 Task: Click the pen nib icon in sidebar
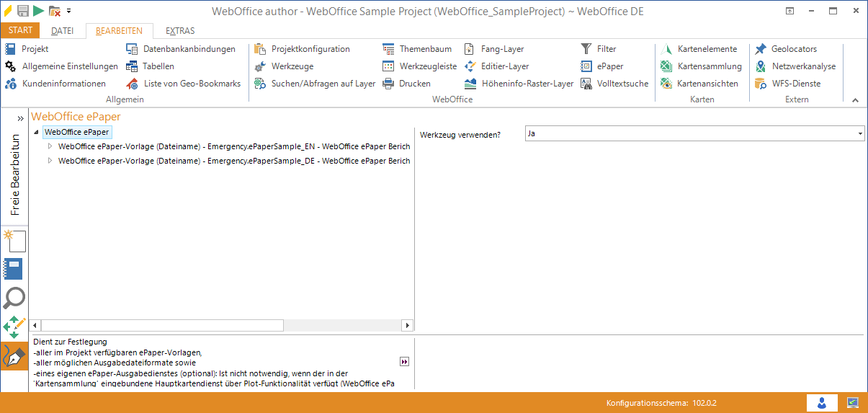(14, 356)
